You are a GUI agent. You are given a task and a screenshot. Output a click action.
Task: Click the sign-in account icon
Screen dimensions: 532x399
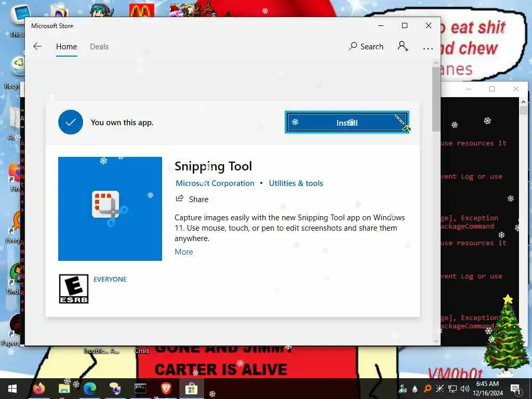pos(403,46)
